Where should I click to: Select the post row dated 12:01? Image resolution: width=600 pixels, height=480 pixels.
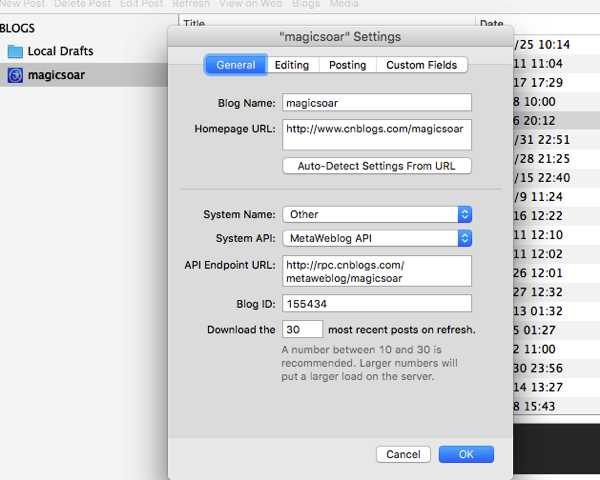pyautogui.click(x=556, y=273)
